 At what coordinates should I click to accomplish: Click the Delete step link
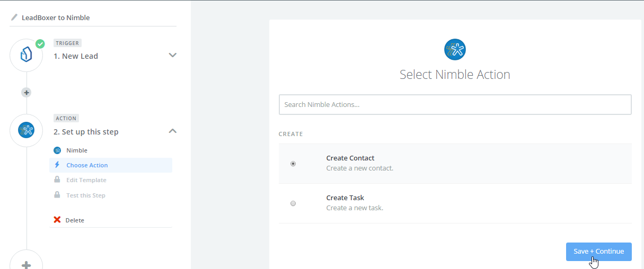pos(75,220)
